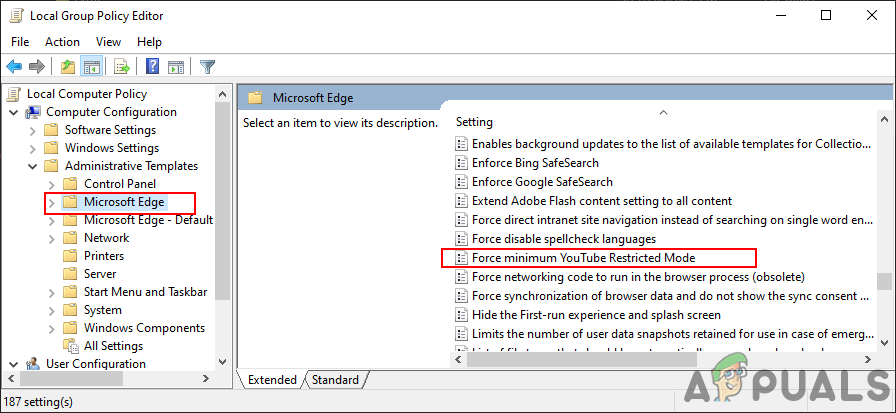Click the Up One Level folder icon

tap(67, 67)
